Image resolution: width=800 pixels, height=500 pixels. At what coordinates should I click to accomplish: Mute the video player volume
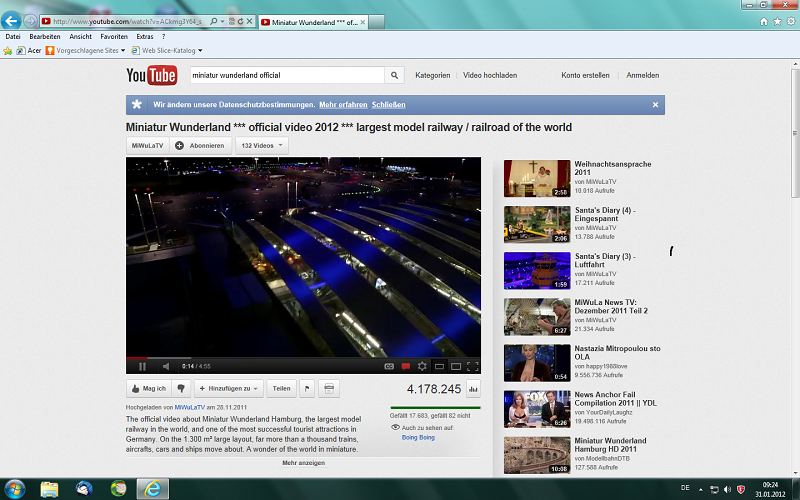(x=166, y=366)
